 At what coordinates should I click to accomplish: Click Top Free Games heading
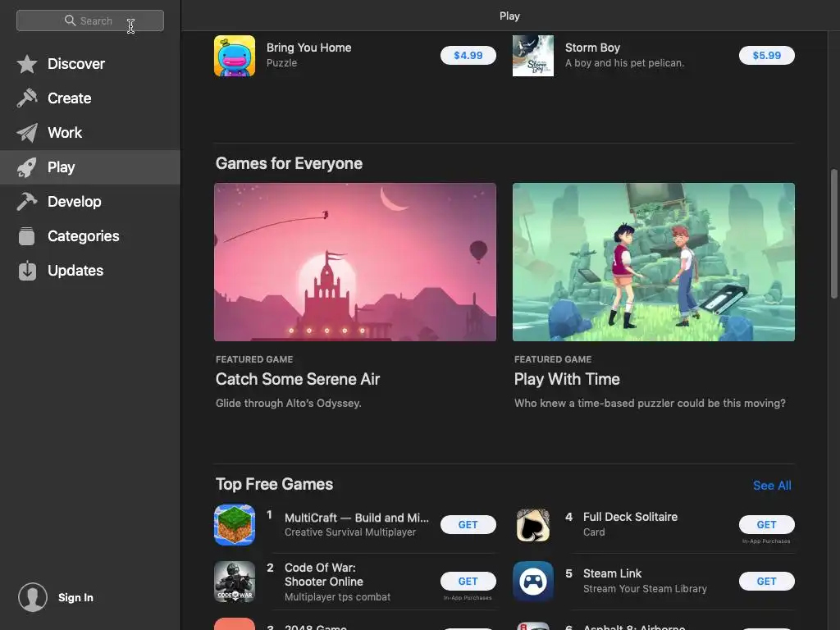[x=274, y=484]
